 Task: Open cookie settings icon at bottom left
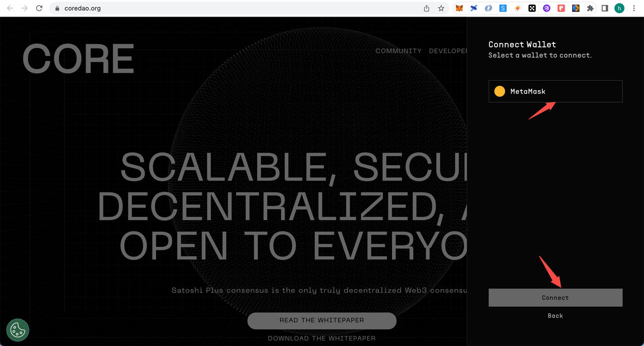(x=18, y=330)
